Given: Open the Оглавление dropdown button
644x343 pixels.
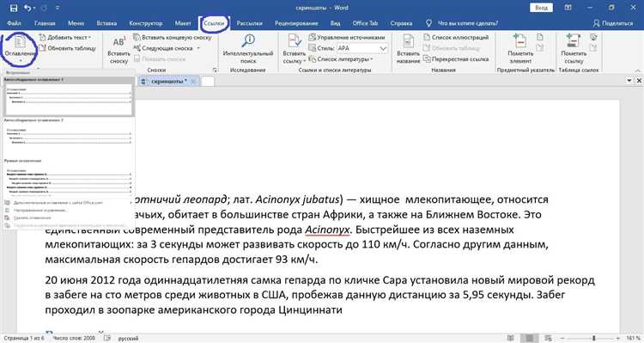Looking at the screenshot, I should [x=20, y=50].
